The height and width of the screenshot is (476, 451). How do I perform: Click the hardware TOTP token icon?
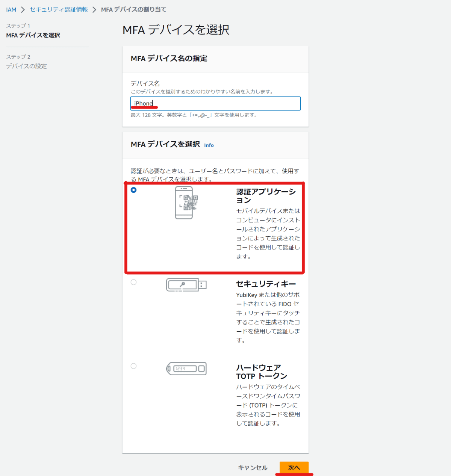click(x=186, y=369)
